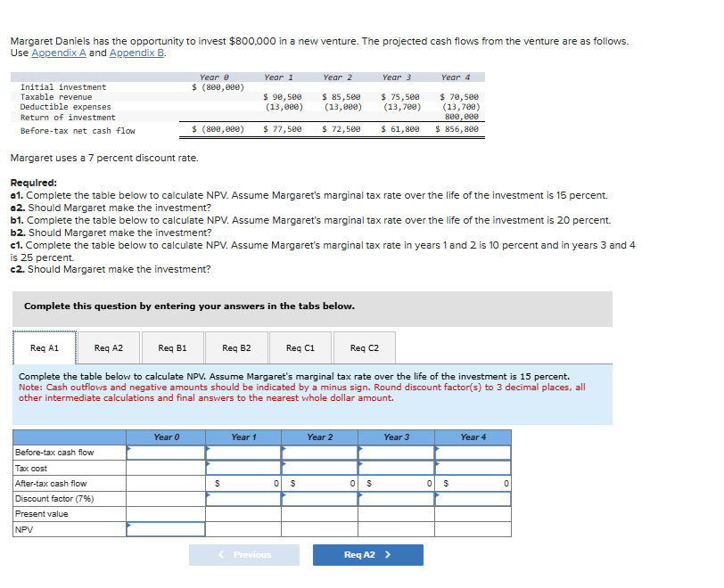
Task: Click the Return of investment 800,000 value
Action: (x=462, y=117)
